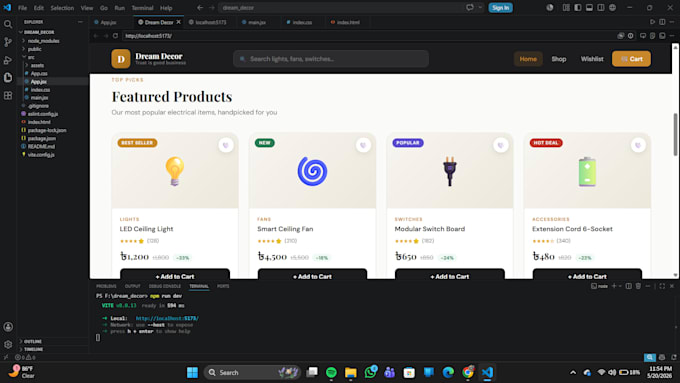The height and width of the screenshot is (383, 680).
Task: Click the Spotify icon in taskbar
Action: click(331, 373)
